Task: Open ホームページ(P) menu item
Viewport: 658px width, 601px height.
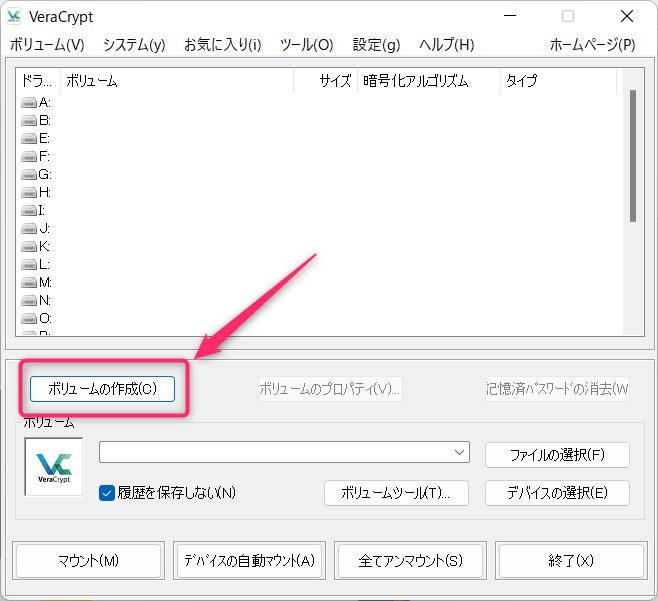Action: 593,44
